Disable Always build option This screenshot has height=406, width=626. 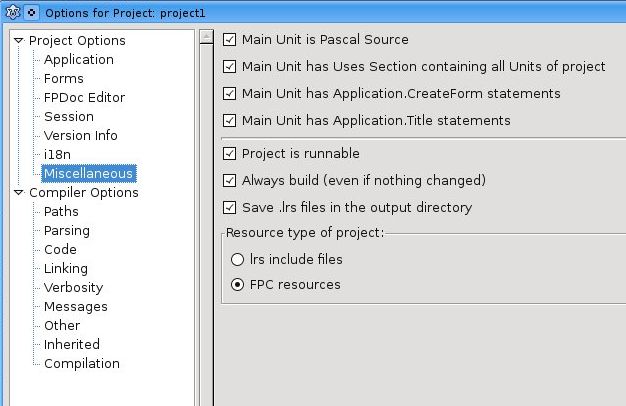click(x=231, y=181)
